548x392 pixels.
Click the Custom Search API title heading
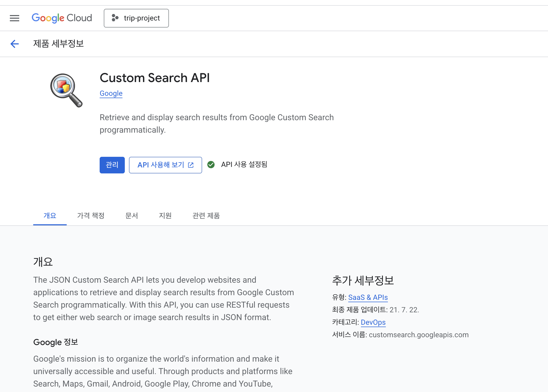click(155, 78)
